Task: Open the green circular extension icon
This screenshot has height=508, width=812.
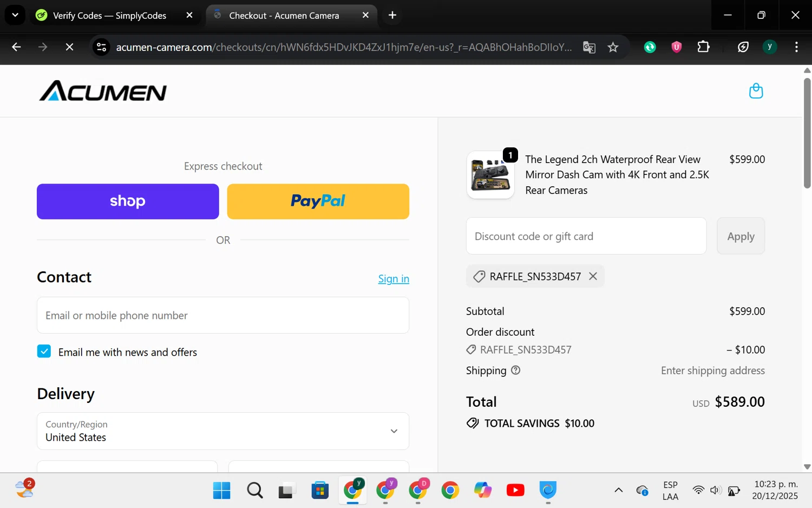Action: click(650, 47)
